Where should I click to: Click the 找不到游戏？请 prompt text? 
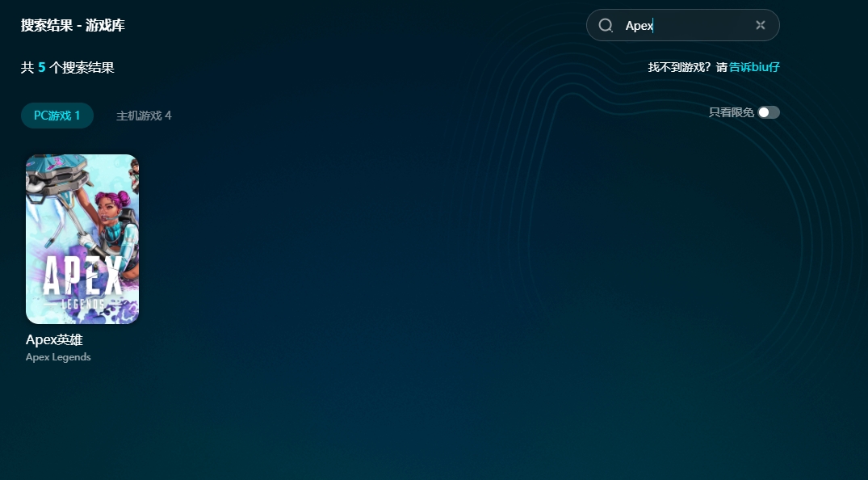click(687, 67)
